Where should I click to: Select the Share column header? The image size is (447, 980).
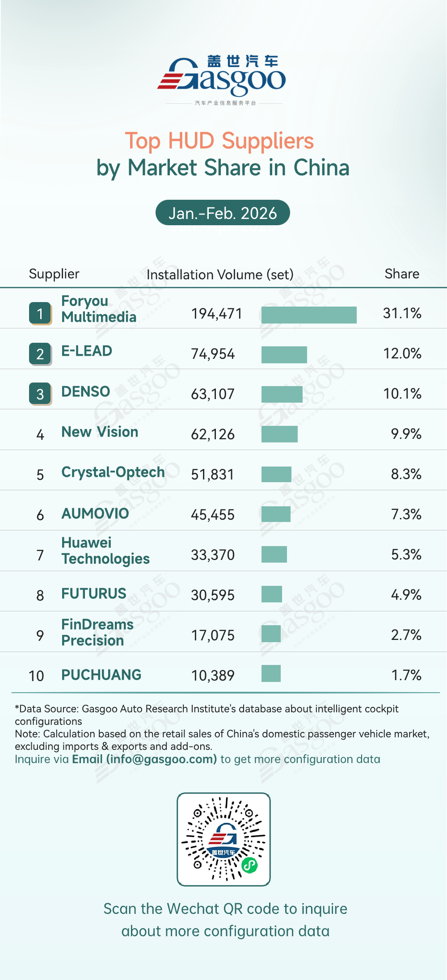tap(402, 273)
